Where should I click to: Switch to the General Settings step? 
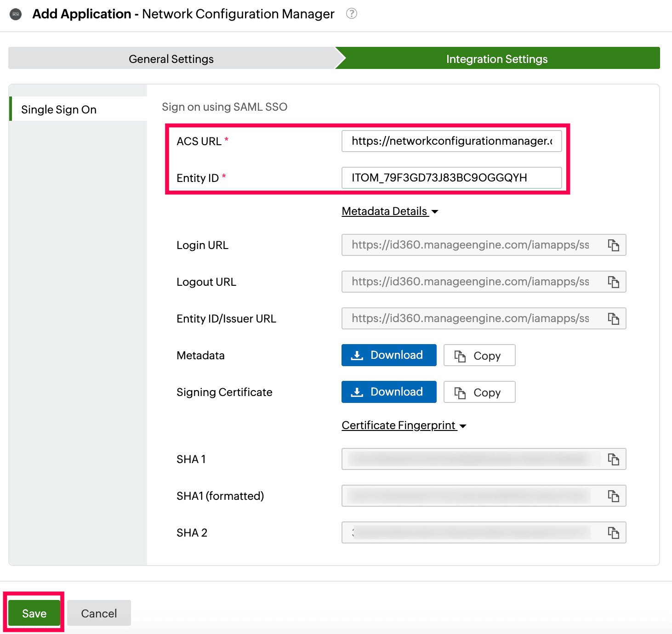point(171,59)
